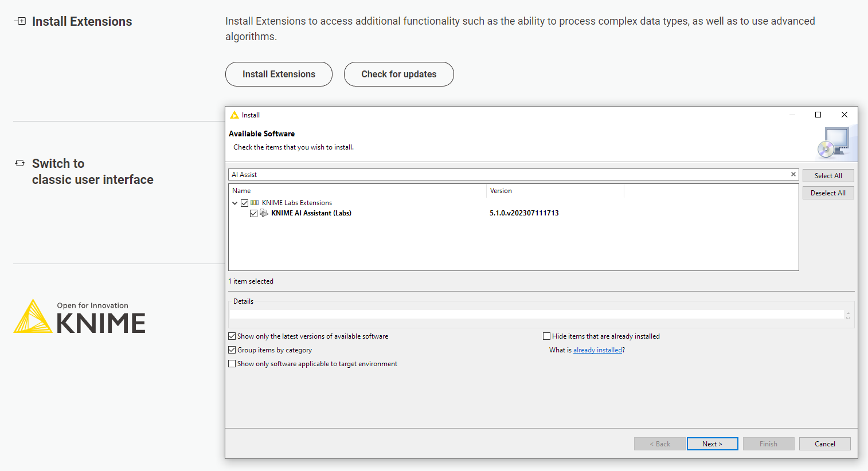Select the KNIME AI Assistant (Labs) row
This screenshot has height=471, width=868.
click(x=311, y=213)
